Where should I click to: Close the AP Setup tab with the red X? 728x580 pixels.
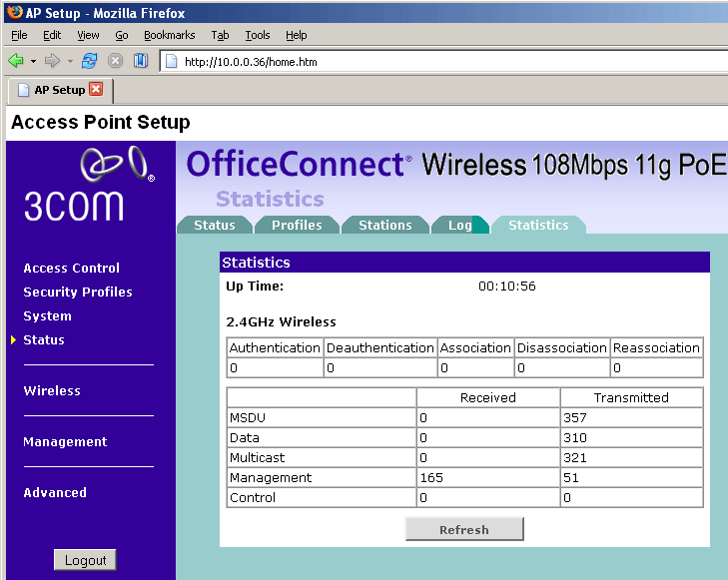96,89
